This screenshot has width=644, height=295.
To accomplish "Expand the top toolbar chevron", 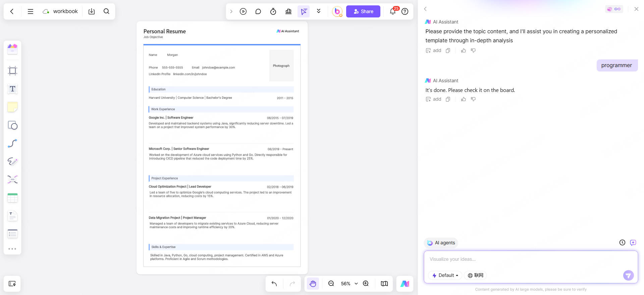I will 231,11.
